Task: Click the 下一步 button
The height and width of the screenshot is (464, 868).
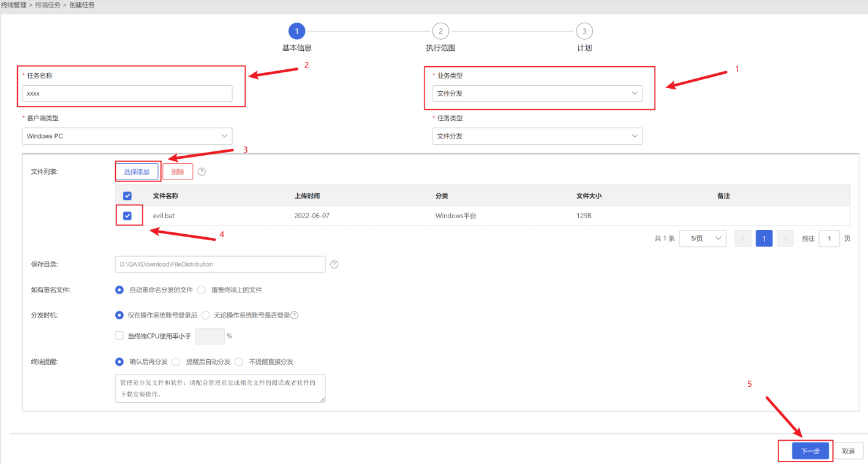Action: pyautogui.click(x=810, y=451)
